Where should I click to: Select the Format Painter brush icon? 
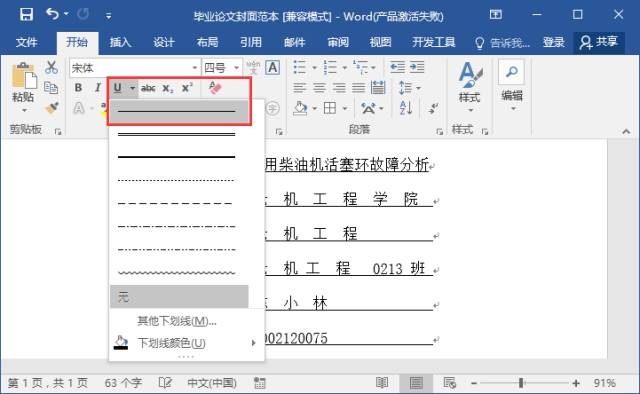coord(52,108)
